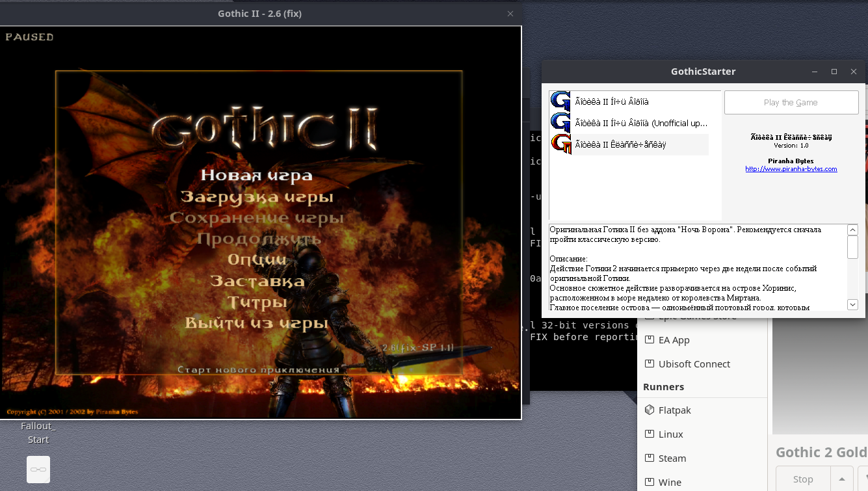Close the Gothic II - 2.6 (fix) window
The width and height of the screenshot is (868, 491).
tap(510, 13)
